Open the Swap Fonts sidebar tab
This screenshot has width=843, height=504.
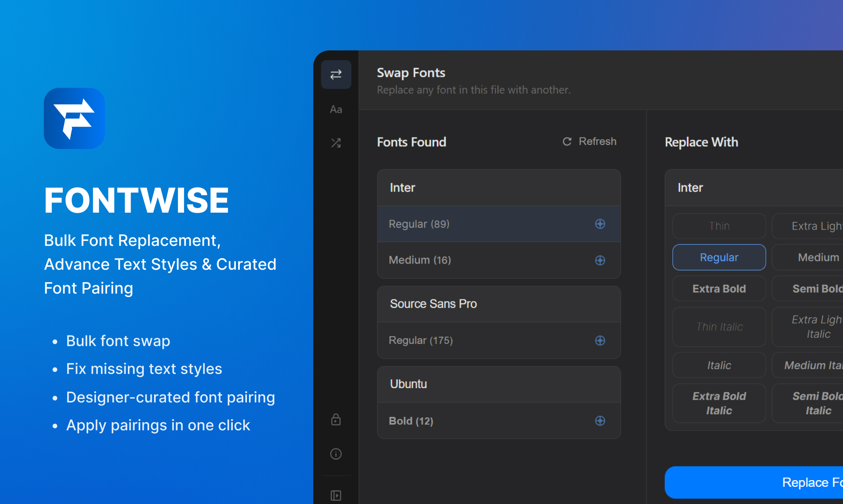[x=336, y=74]
